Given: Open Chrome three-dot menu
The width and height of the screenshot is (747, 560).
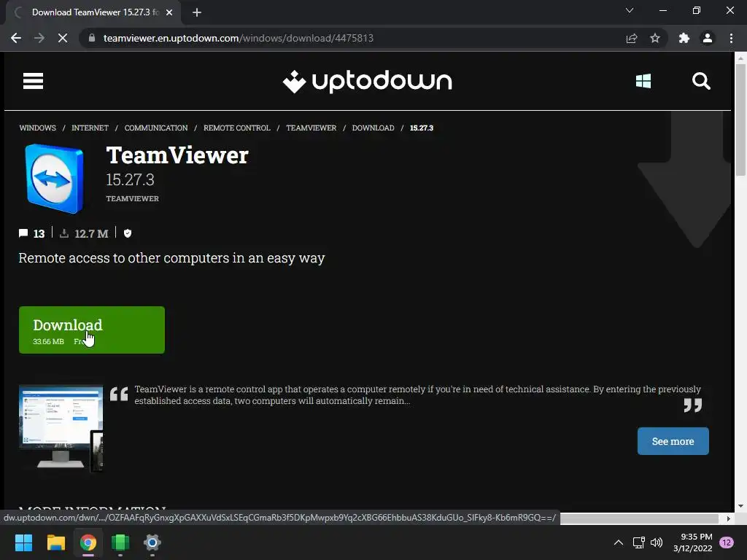Looking at the screenshot, I should click(x=731, y=38).
